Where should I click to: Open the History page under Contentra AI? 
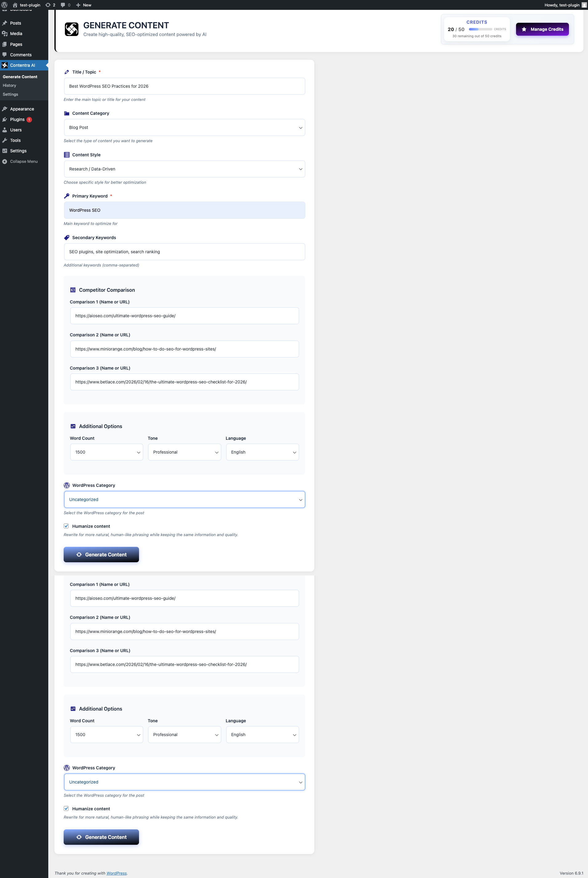click(x=9, y=85)
